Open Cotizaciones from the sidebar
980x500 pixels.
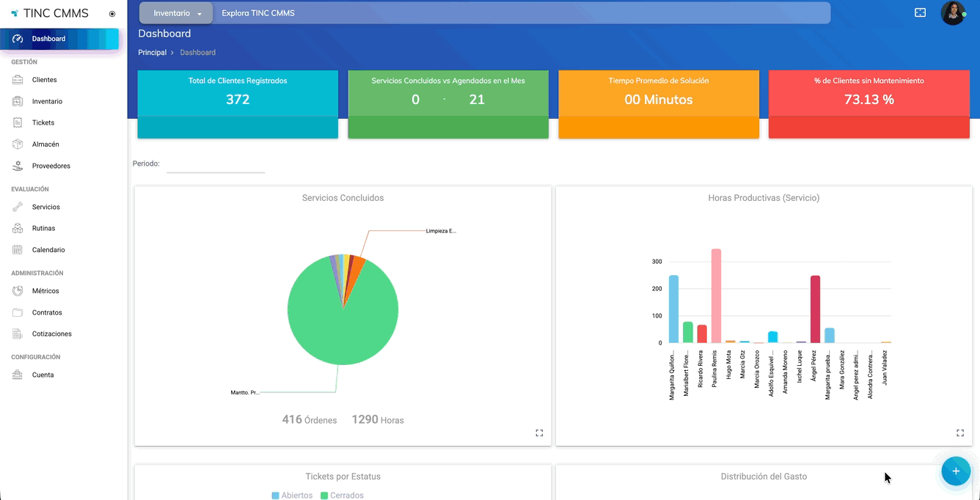pyautogui.click(x=51, y=334)
